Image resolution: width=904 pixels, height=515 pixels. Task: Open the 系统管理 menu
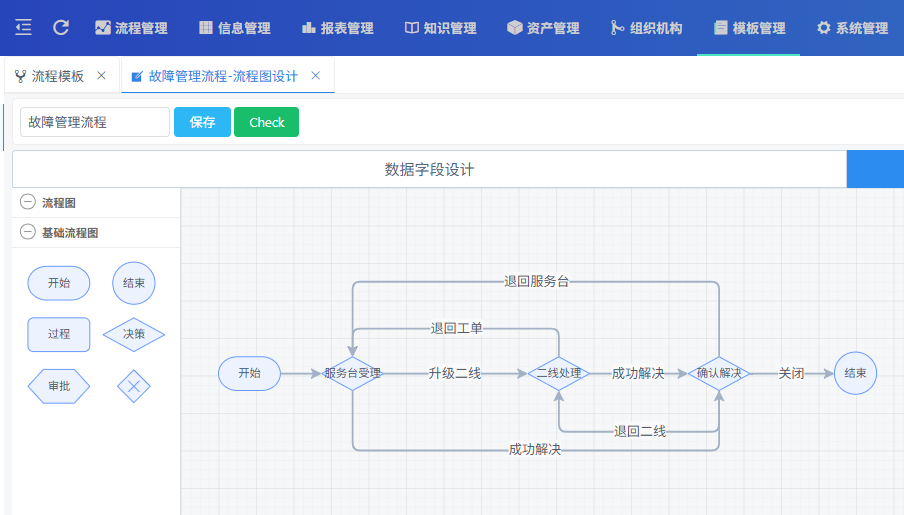pos(852,28)
